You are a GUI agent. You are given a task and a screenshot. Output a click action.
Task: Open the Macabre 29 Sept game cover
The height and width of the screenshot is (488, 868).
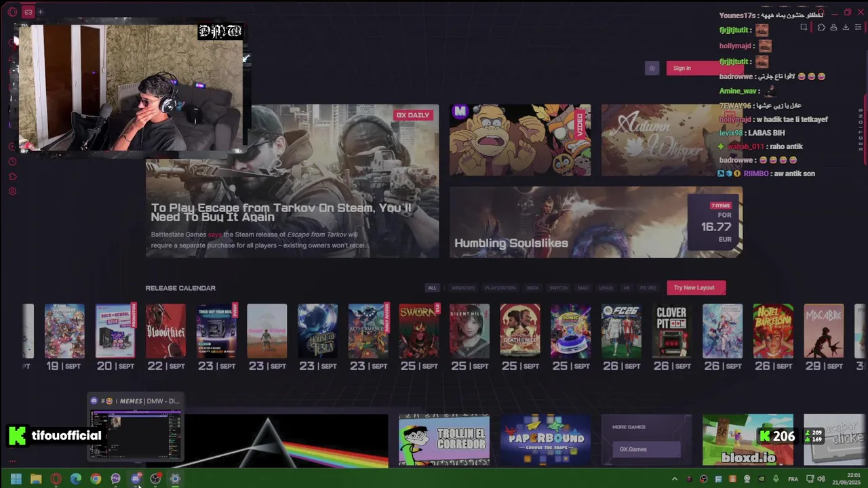click(824, 331)
